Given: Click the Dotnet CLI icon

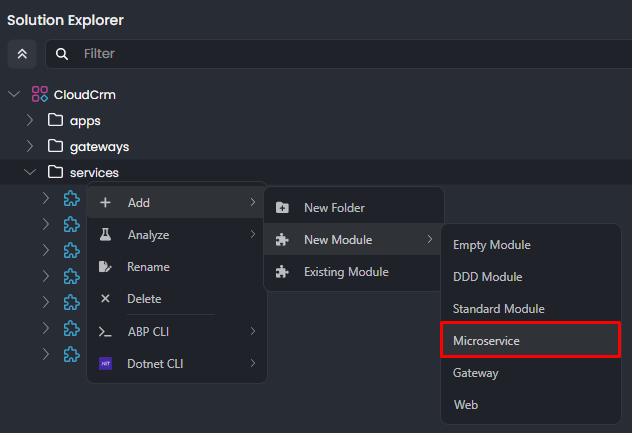Looking at the screenshot, I should coord(105,363).
